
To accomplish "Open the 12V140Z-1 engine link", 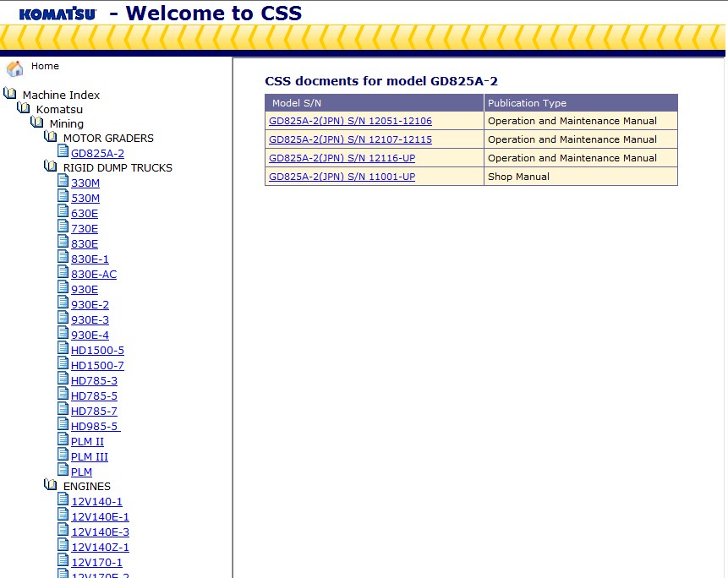I will (101, 548).
